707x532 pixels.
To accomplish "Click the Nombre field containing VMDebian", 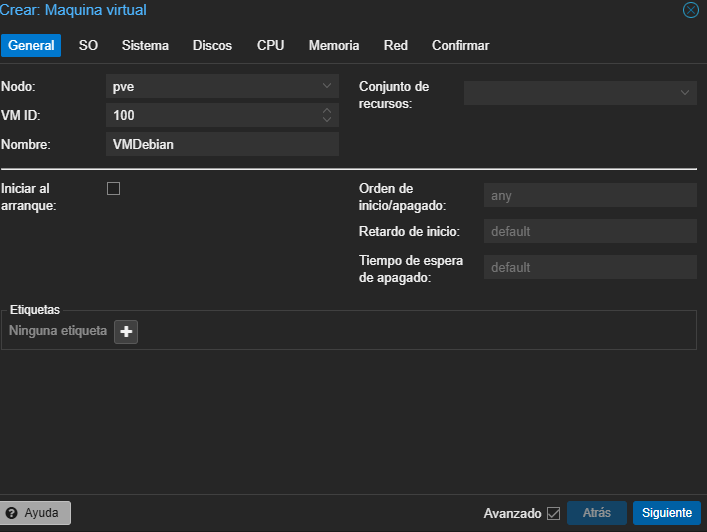I will (222, 144).
